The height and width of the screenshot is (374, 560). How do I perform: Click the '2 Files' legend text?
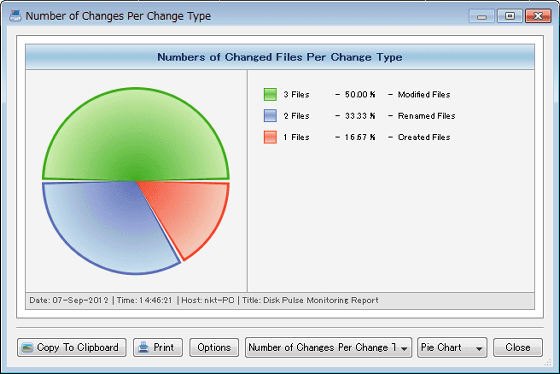tap(296, 116)
